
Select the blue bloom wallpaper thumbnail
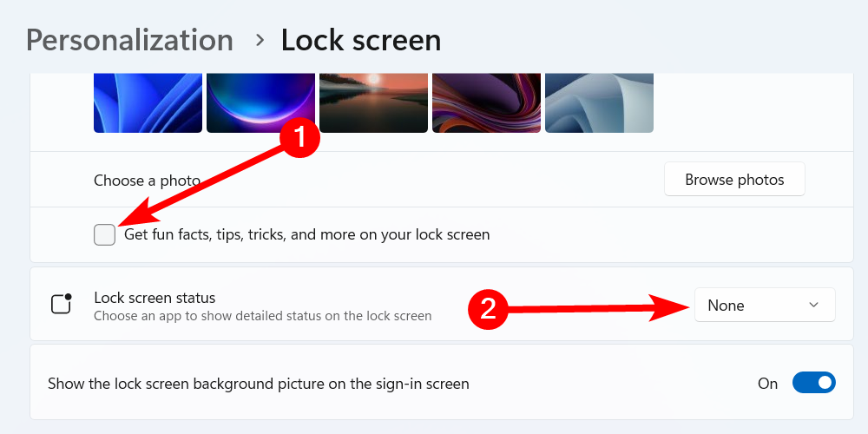(148, 102)
